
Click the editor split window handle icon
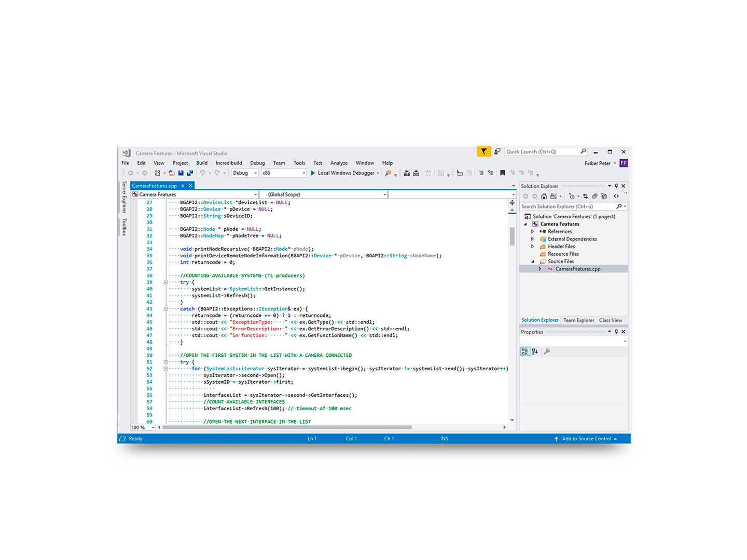point(512,203)
